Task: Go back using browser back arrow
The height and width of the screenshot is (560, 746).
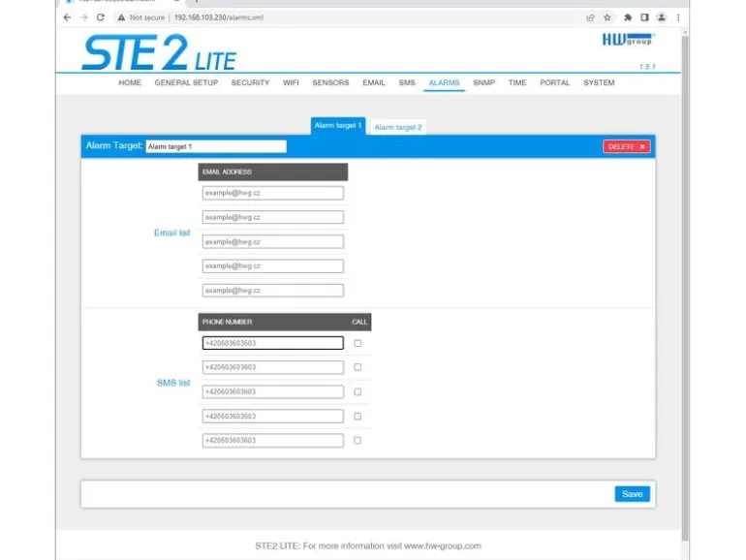Action: (67, 17)
